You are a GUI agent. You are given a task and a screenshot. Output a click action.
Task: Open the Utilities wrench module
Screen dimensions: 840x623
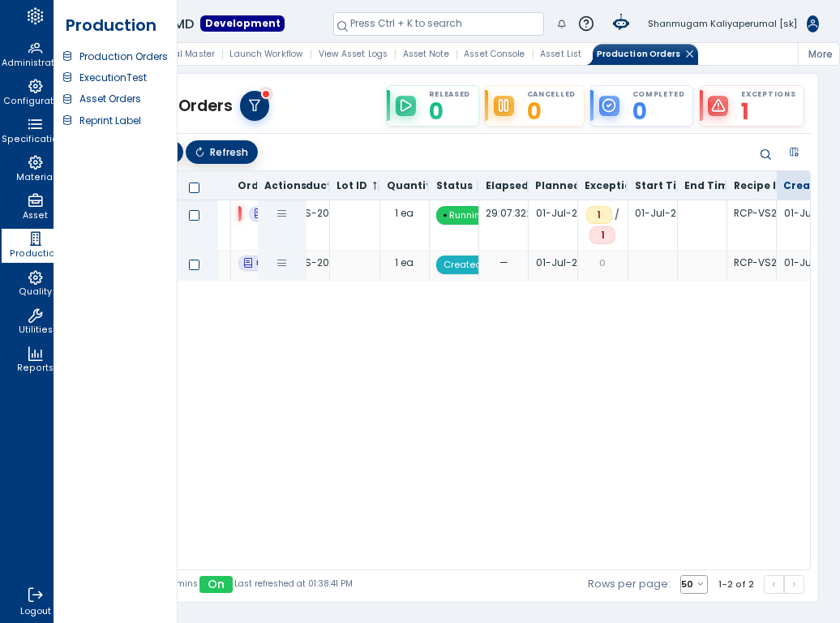pyautogui.click(x=28, y=322)
